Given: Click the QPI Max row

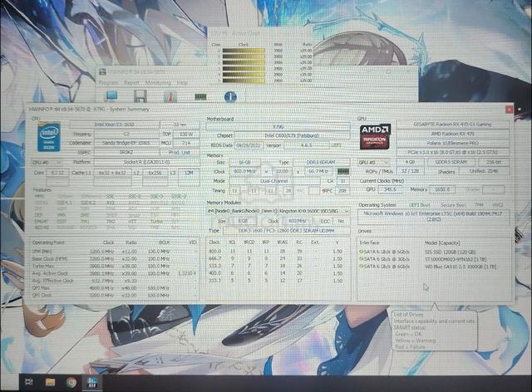Looking at the screenshot, I should (x=115, y=288).
